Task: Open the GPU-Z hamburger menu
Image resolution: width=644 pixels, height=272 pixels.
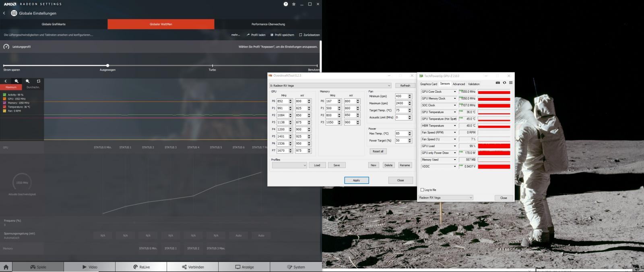Action: pyautogui.click(x=511, y=83)
